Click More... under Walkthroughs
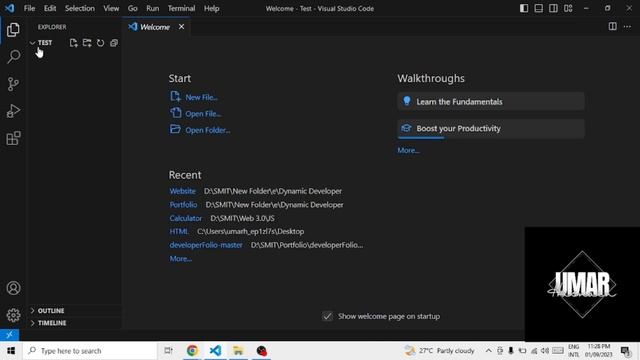 pos(408,150)
